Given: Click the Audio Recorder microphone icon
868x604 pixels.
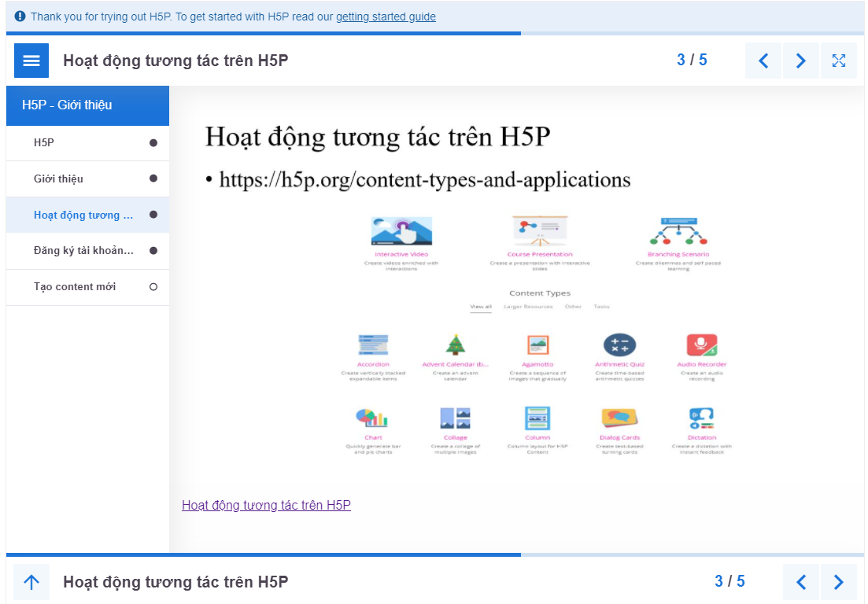Looking at the screenshot, I should coord(701,345).
